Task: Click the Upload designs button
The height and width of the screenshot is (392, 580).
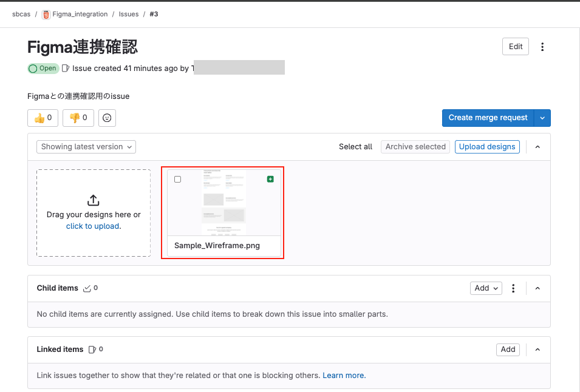Action: pos(487,146)
